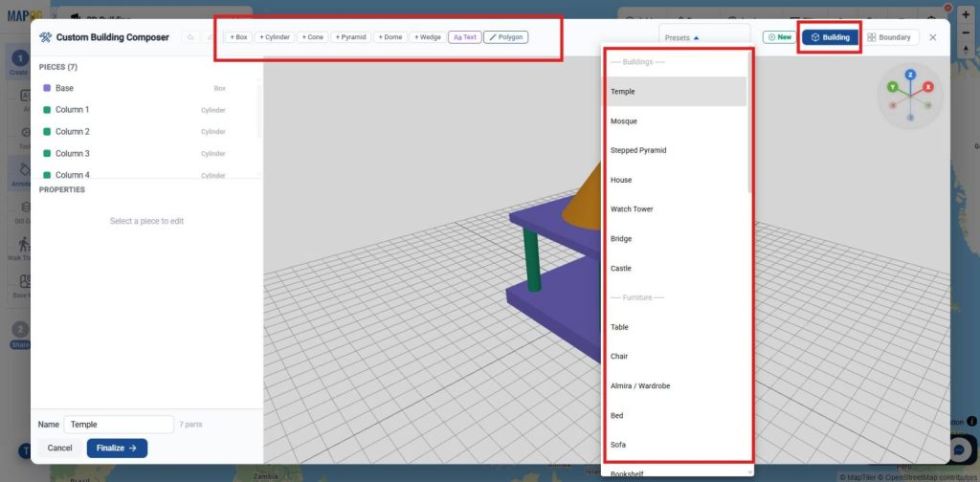Click the 'Box' type label of Base
Viewport: 980px width, 482px height.
tap(219, 89)
